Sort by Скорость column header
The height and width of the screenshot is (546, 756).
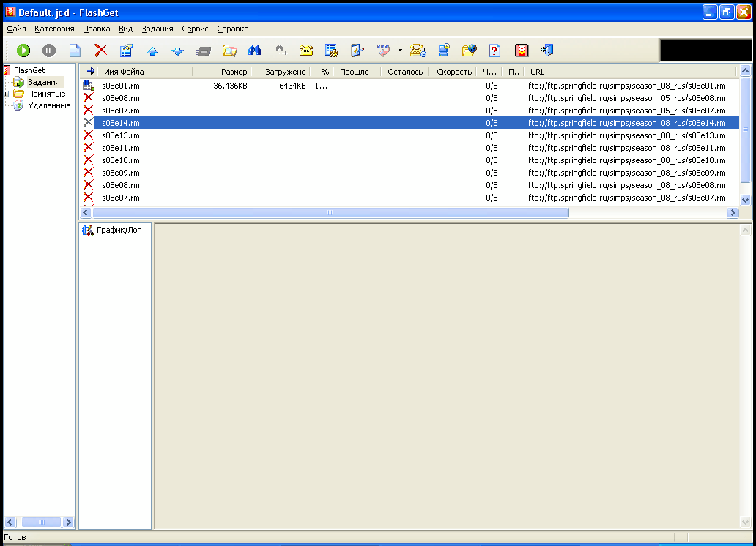point(452,72)
